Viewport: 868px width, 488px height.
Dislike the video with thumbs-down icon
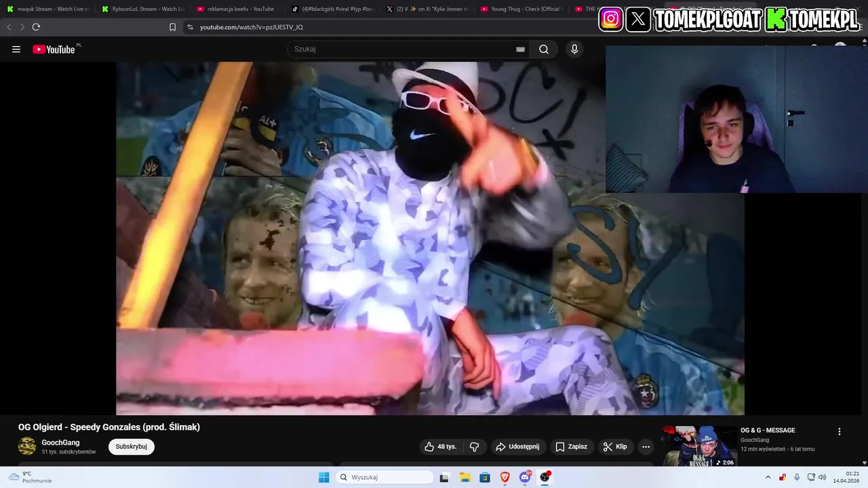[x=474, y=447]
